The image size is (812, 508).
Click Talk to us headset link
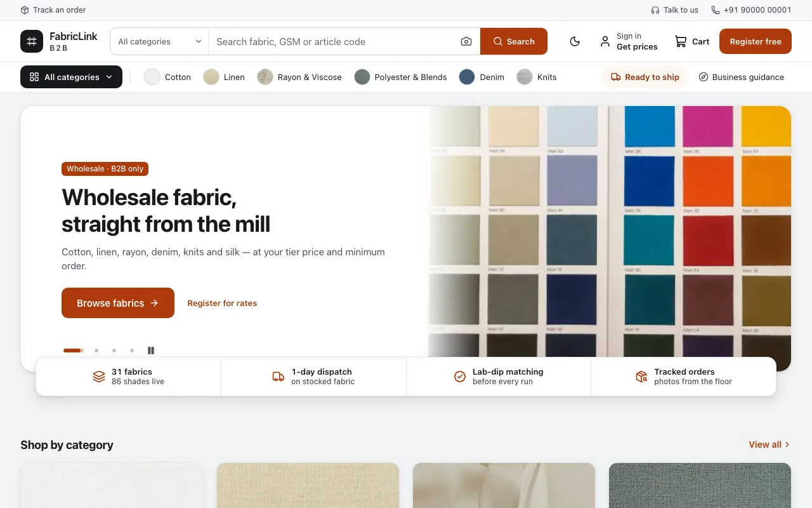click(674, 10)
